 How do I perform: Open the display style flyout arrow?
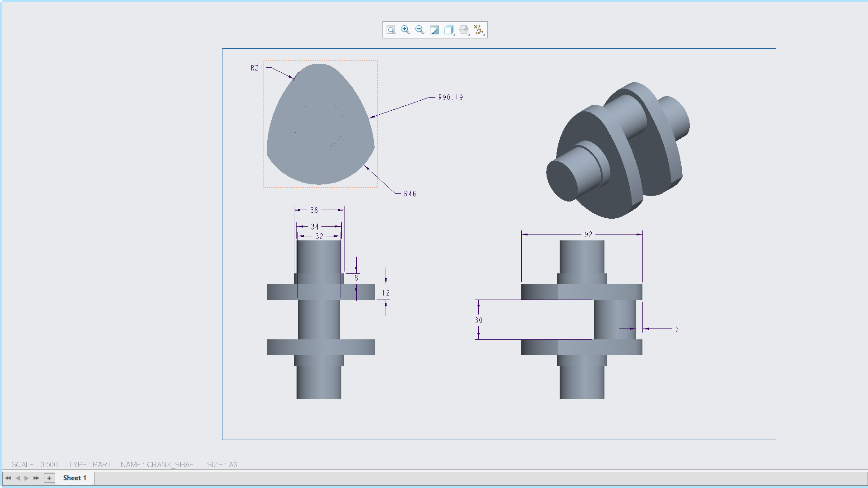pos(454,34)
